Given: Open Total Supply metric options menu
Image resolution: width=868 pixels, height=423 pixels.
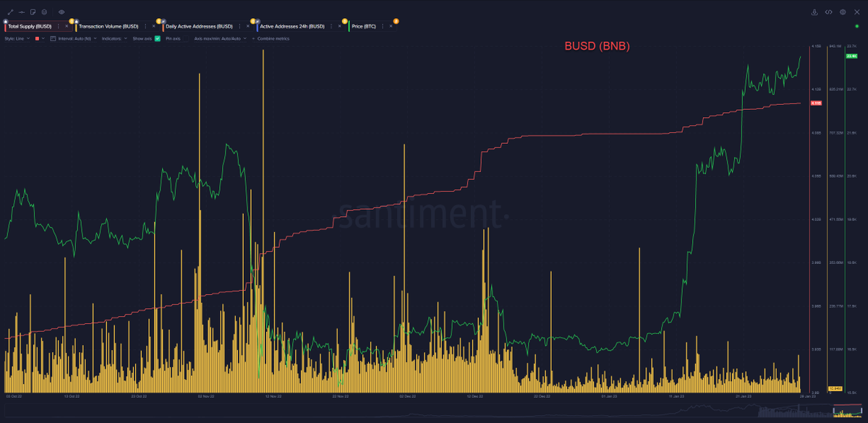Looking at the screenshot, I should pos(59,26).
